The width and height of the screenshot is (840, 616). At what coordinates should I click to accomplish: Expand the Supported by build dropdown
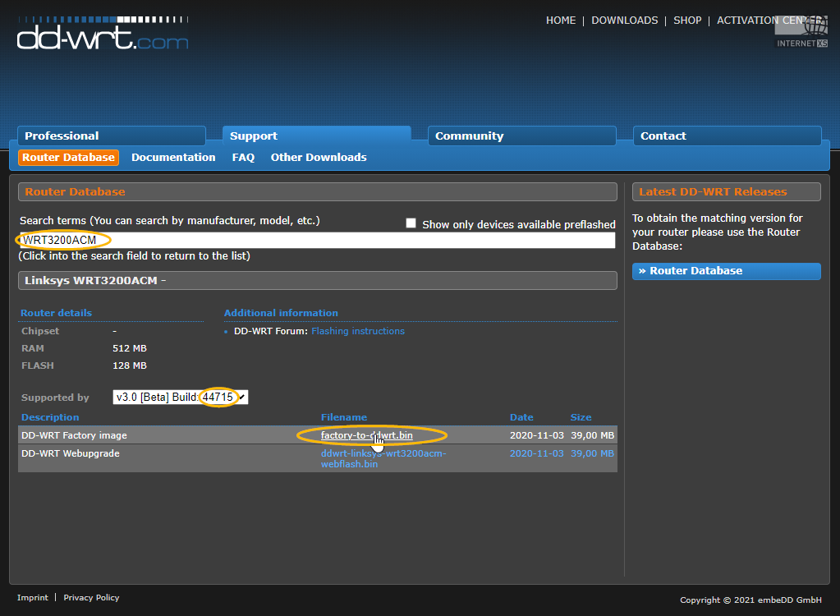(x=181, y=397)
